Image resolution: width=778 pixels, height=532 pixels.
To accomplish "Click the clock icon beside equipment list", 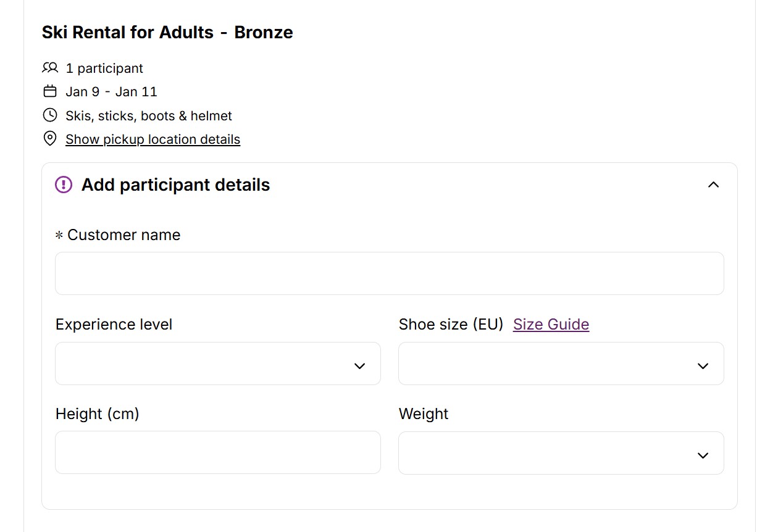I will coord(50,115).
